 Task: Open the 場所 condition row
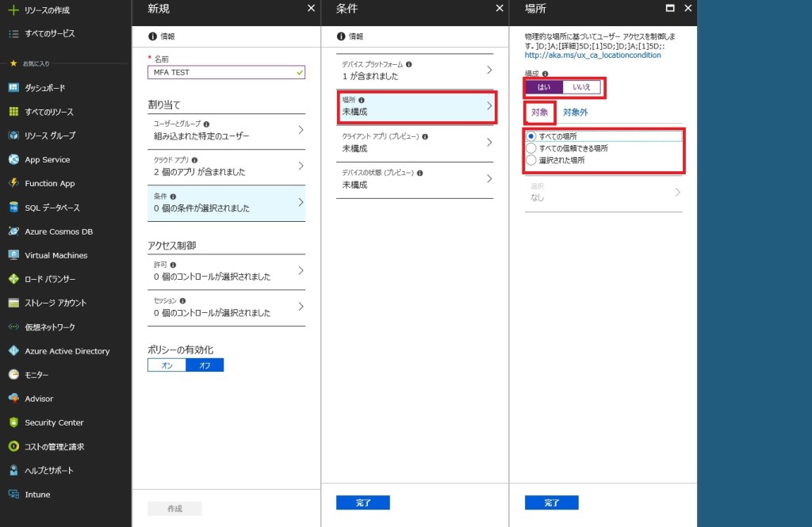tap(415, 107)
